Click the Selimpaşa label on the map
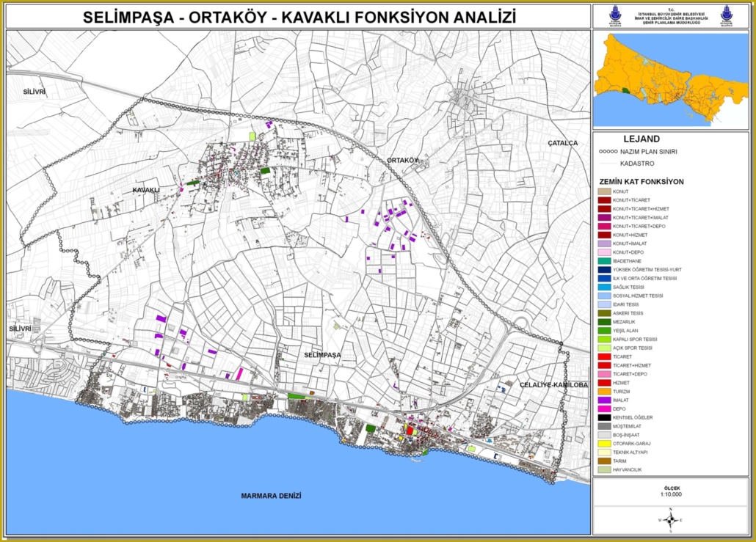Viewport: 756px width, 542px height. [x=321, y=354]
